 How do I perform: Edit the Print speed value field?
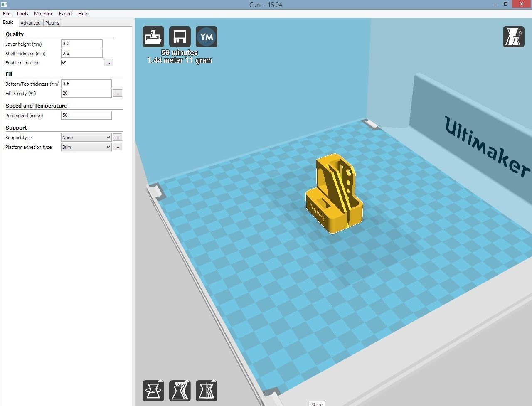(x=86, y=115)
